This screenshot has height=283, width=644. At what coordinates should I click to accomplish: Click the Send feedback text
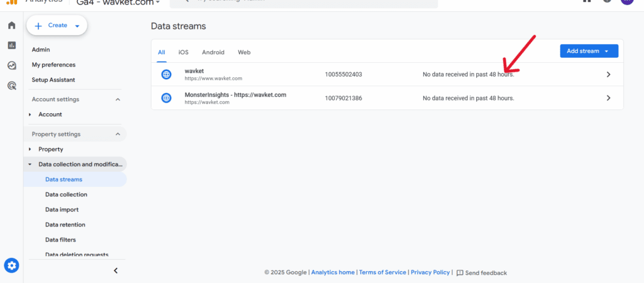pos(486,273)
